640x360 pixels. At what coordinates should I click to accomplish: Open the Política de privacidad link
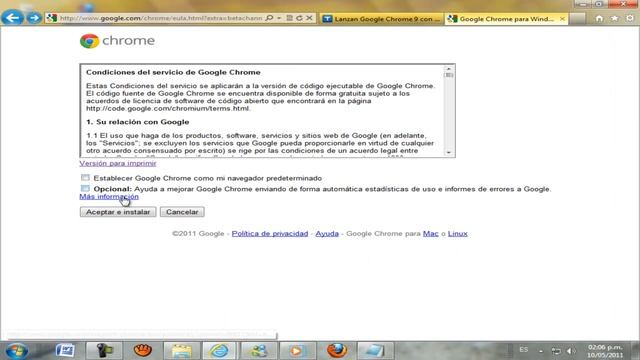coord(270,234)
